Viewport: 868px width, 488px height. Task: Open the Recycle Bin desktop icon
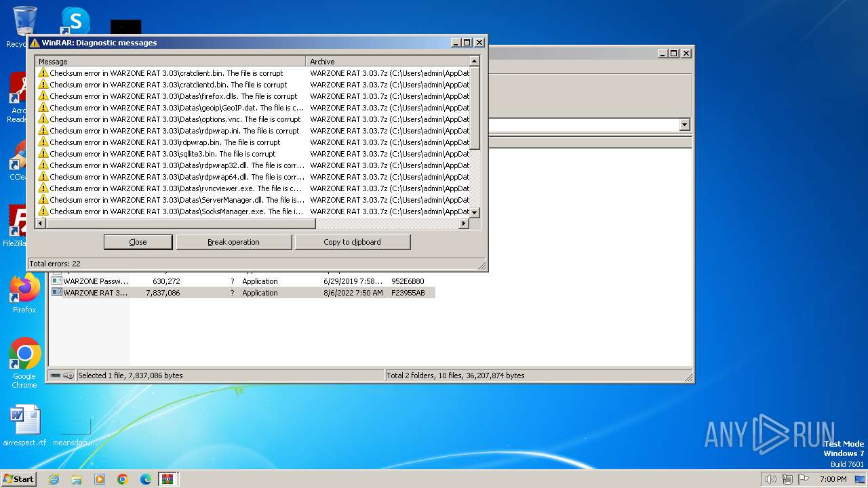(x=24, y=20)
